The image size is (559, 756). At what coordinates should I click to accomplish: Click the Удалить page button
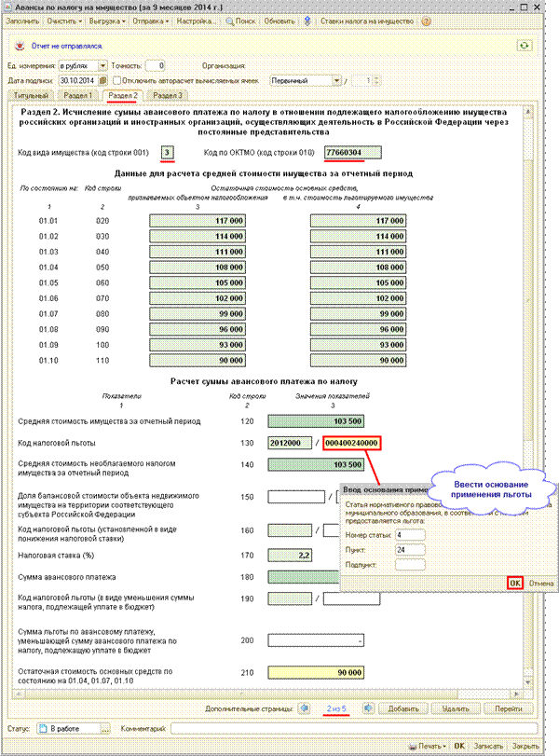(x=456, y=708)
